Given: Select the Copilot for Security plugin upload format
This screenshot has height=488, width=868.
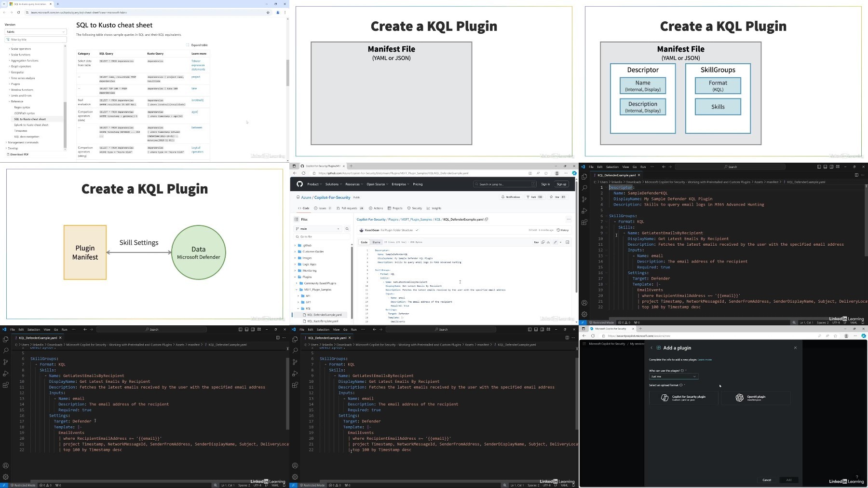Looking at the screenshot, I should (x=683, y=398).
